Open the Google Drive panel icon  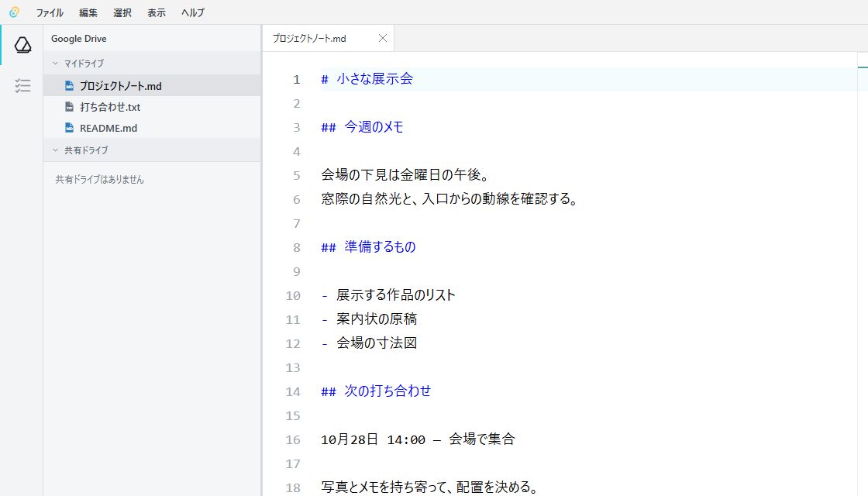pos(22,45)
